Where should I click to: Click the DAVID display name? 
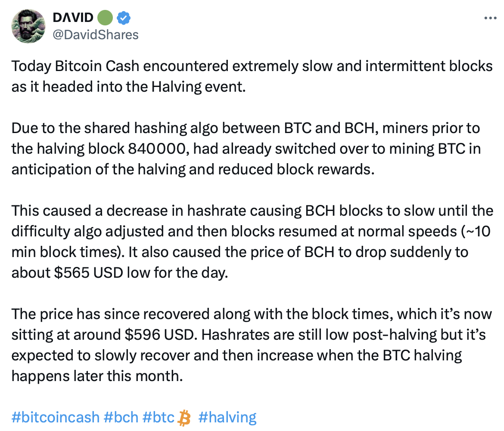[x=73, y=18]
